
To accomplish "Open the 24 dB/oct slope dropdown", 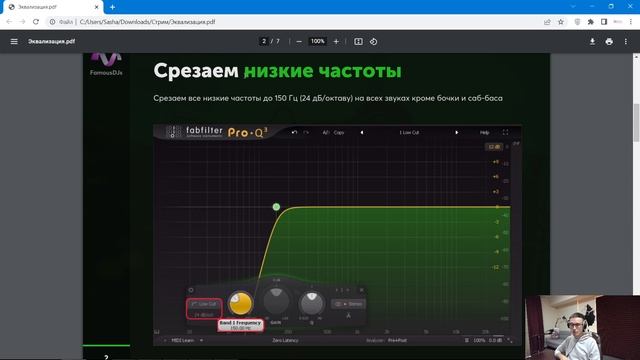I will point(204,314).
